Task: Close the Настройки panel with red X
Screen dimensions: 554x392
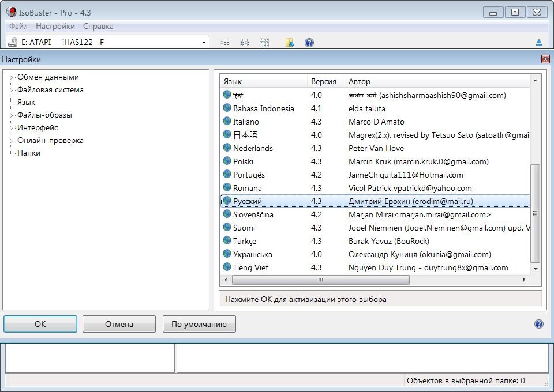Action: point(545,59)
